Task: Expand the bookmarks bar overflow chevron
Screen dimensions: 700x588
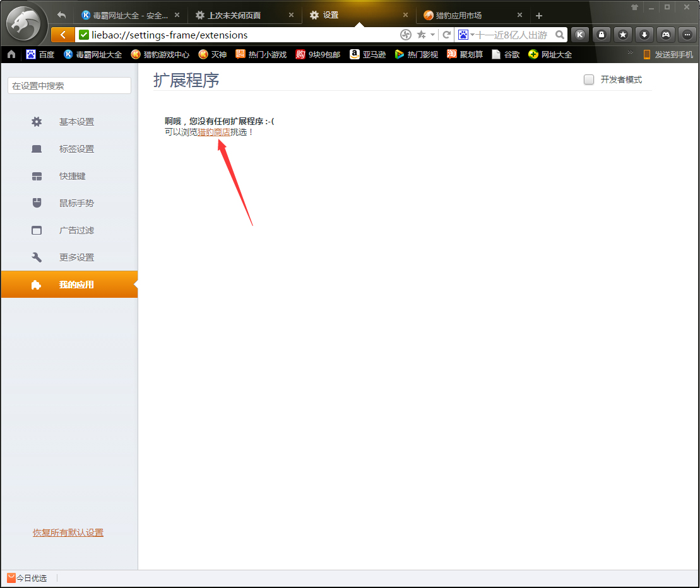Action: (x=629, y=52)
